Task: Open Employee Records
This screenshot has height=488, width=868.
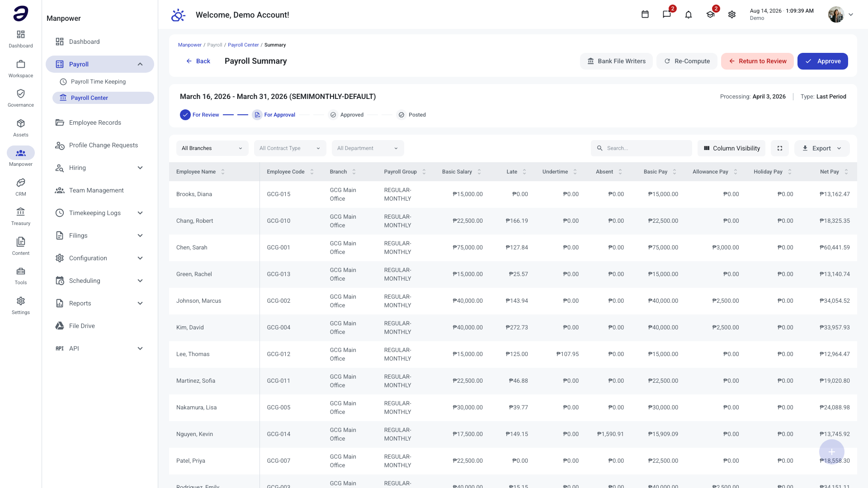Action: click(x=99, y=122)
